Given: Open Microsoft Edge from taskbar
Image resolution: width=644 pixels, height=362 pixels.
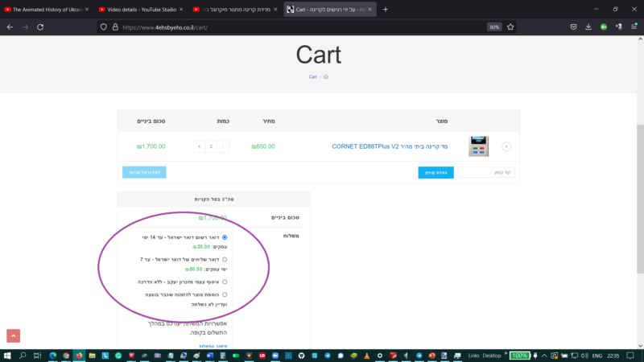Looking at the screenshot, I should point(53,356).
